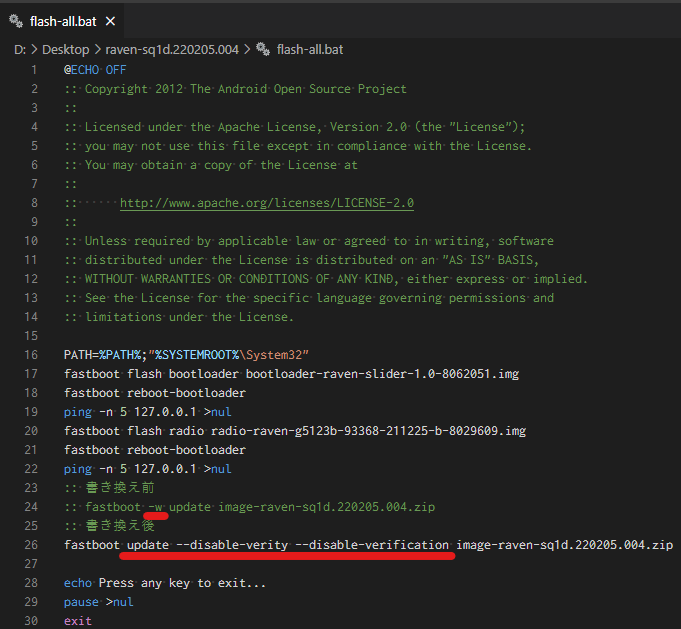Select the flash-all.bat tab title
This screenshot has width=681, height=629.
63,21
